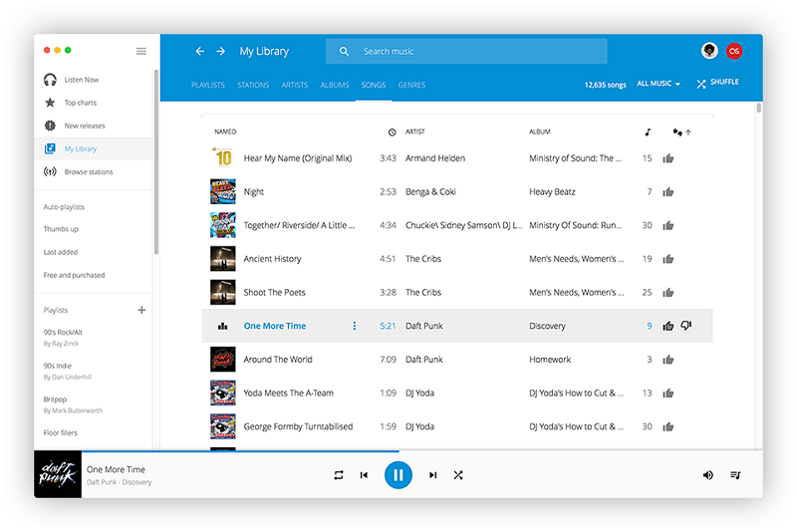
Task: Click the main content scrollbar
Action: click(759, 108)
